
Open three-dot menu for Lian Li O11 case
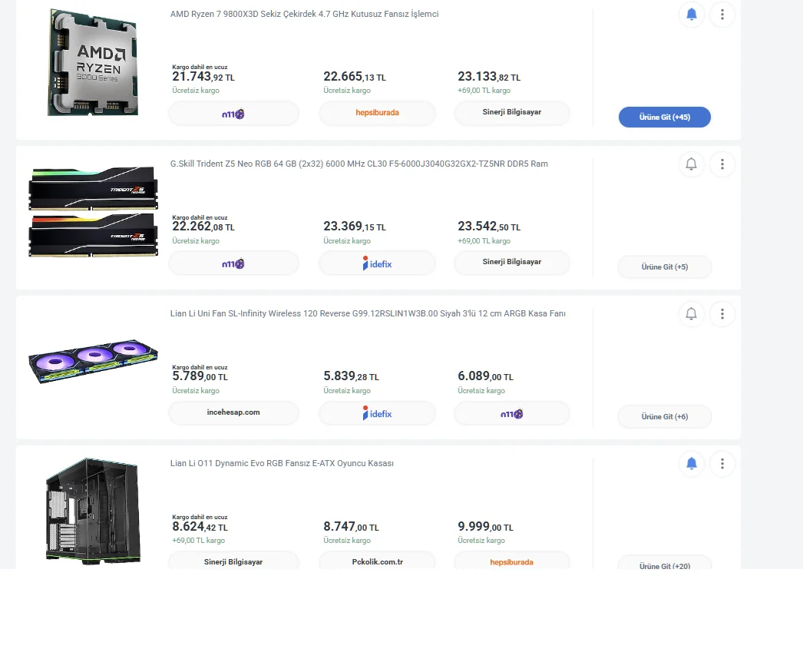point(722,463)
